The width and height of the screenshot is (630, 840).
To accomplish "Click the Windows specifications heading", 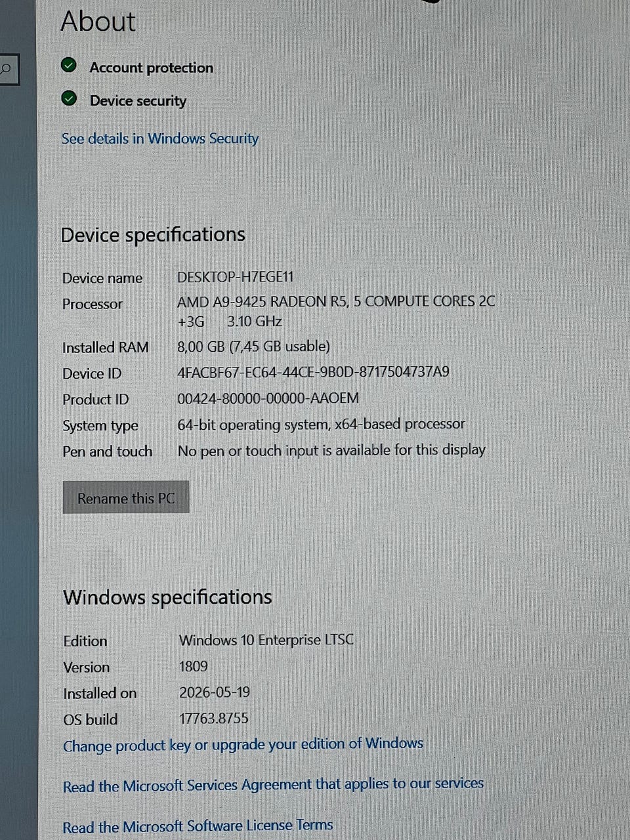I will click(167, 597).
